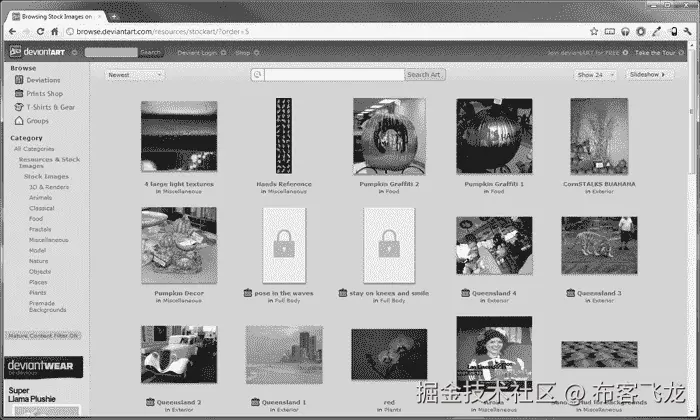Reload the page with the refresh icon
The image size is (700, 420).
tap(40, 32)
